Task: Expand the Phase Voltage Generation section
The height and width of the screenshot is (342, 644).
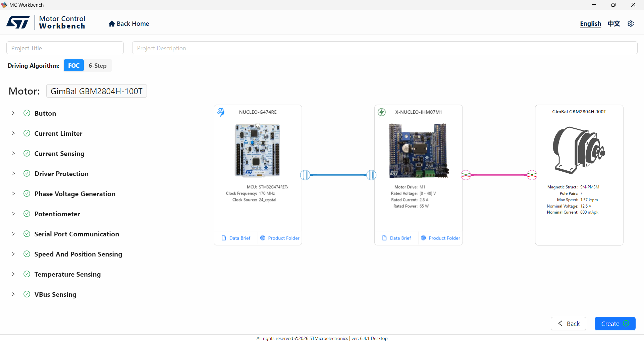Action: 13,194
